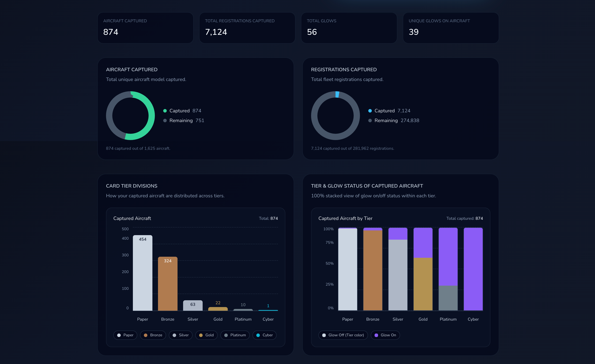Viewport: 595px width, 364px height.
Task: Hide the Glow On series via its legend chip
Action: point(385,335)
